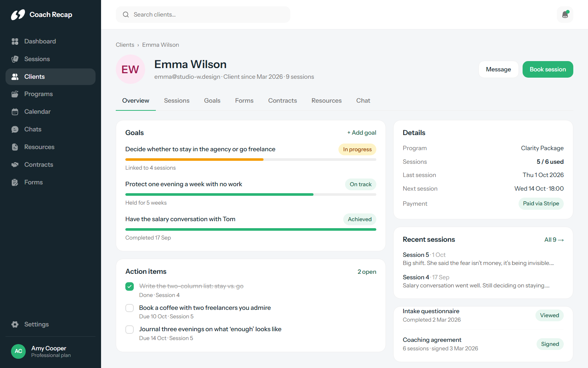Open All 9 recent sessions link
Viewport: 588px width, 368px height.
(x=554, y=240)
